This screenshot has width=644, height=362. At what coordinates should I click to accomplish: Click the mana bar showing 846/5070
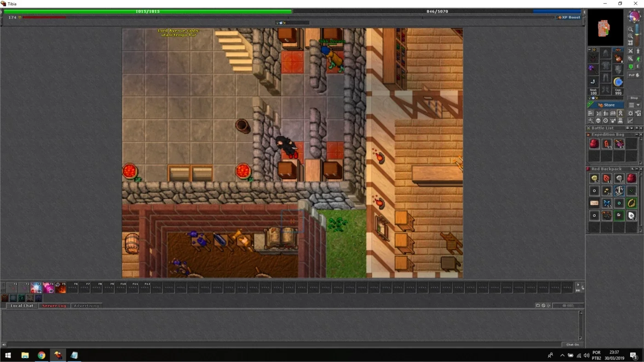(x=437, y=11)
